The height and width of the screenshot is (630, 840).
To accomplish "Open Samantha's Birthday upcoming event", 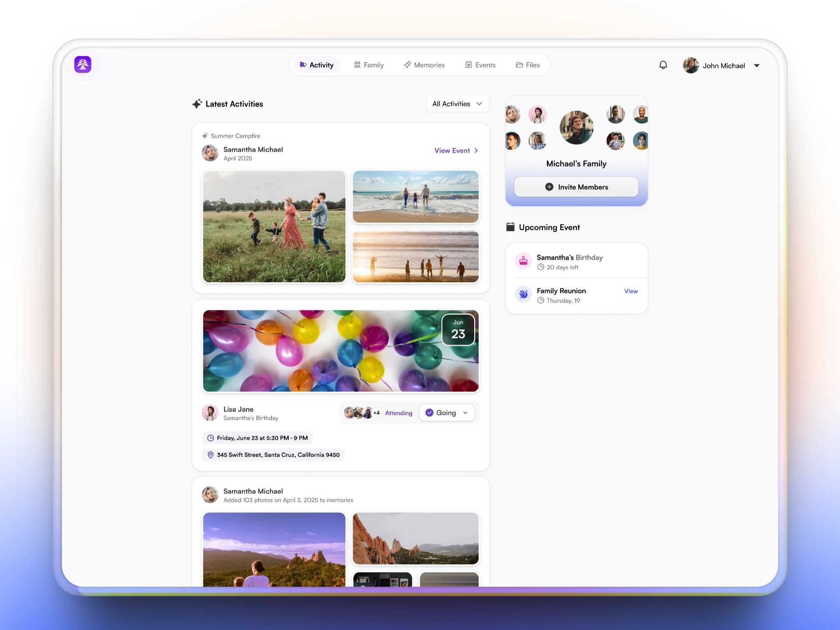I will coord(577,261).
